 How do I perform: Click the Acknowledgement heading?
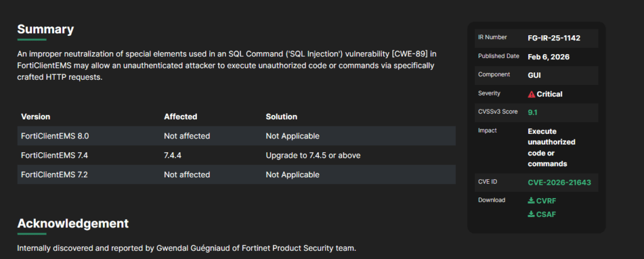click(73, 224)
